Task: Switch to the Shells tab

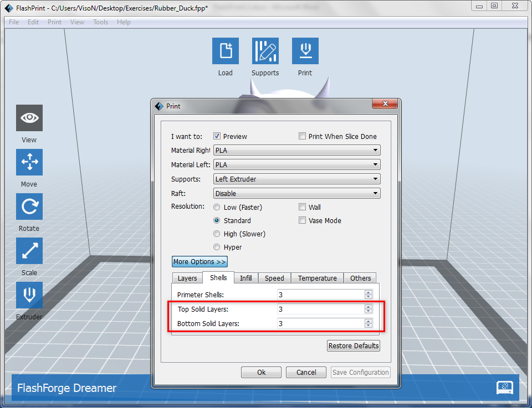Action: [x=218, y=277]
